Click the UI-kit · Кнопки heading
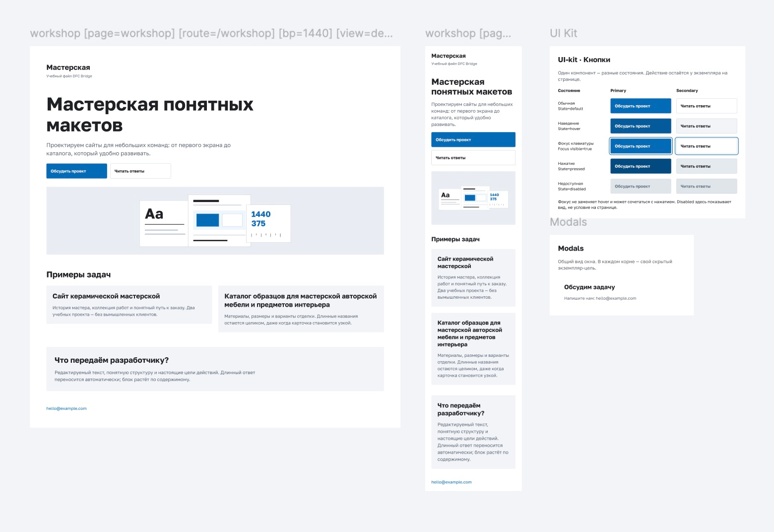Image resolution: width=774 pixels, height=532 pixels. (584, 60)
